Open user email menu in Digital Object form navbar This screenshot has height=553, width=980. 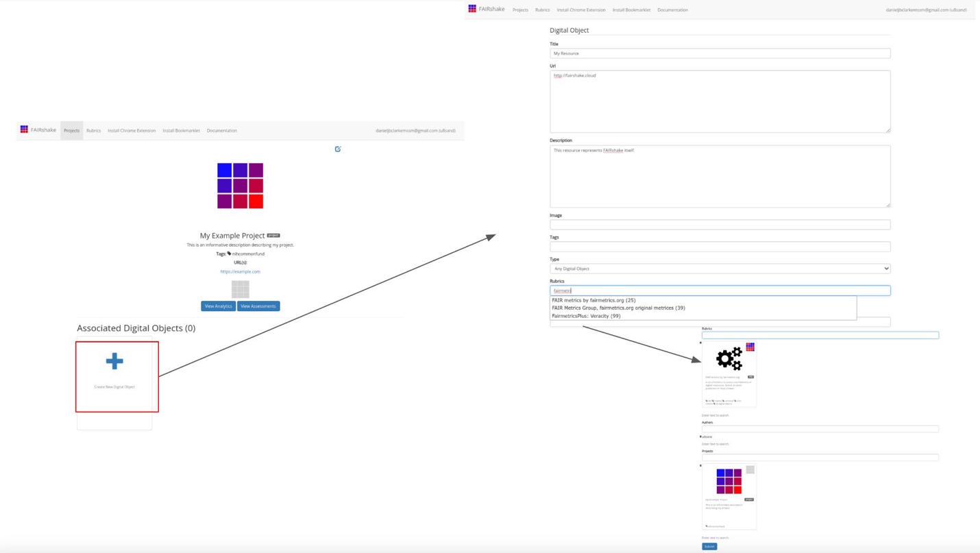(x=926, y=10)
